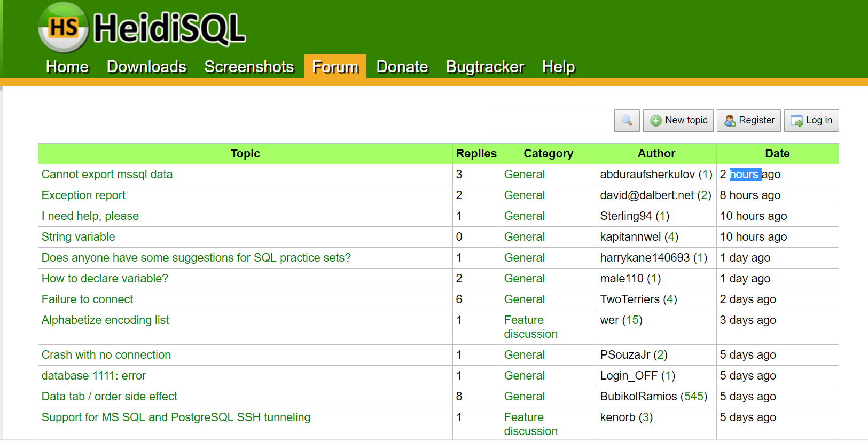Click date 8 hours ago in Exception report row
This screenshot has width=868, height=442.
(750, 195)
